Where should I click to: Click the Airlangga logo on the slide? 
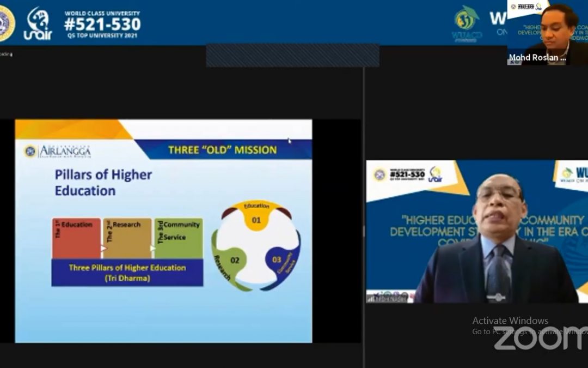58,151
